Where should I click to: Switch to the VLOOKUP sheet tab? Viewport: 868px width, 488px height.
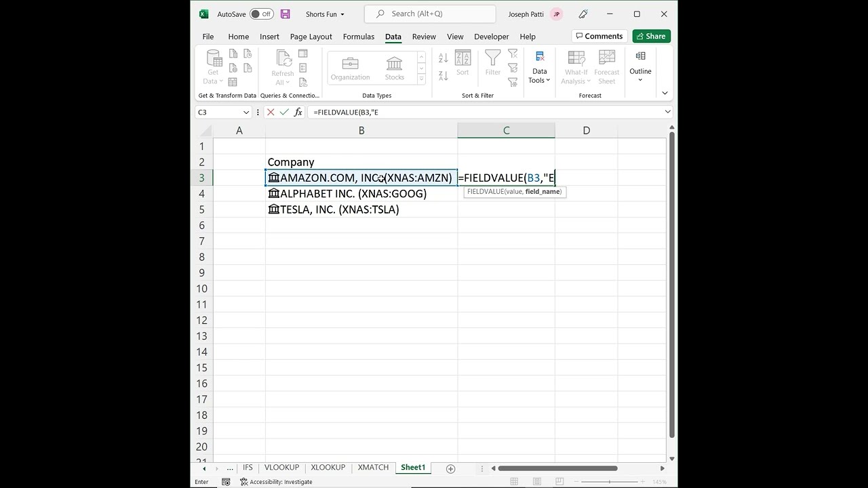pos(281,468)
